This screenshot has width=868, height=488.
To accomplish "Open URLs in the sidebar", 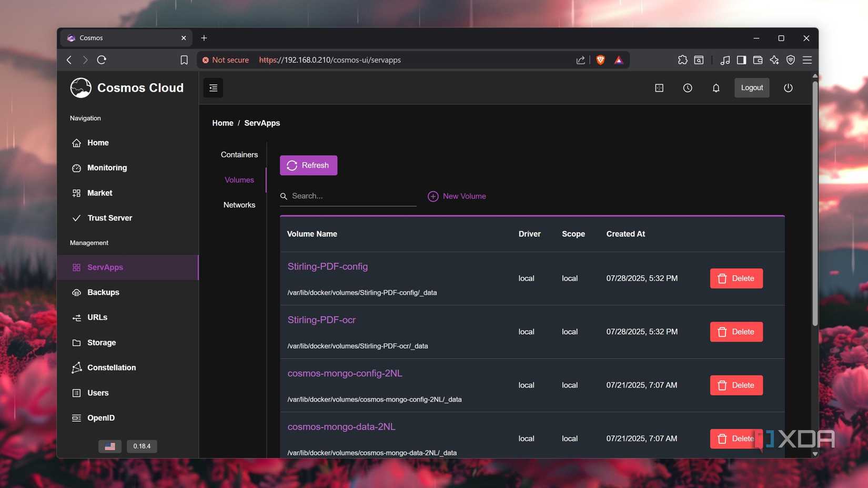I will click(x=128, y=318).
